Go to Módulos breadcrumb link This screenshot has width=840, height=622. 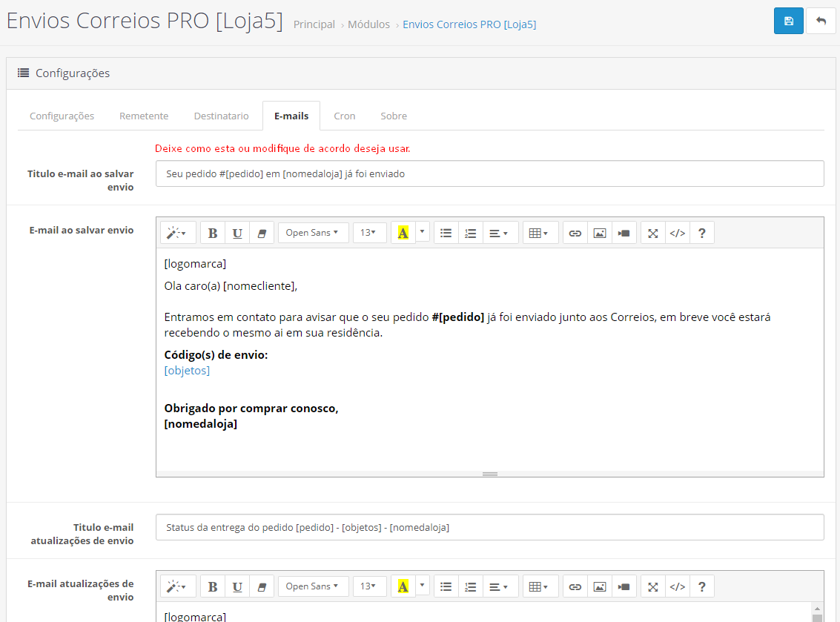click(368, 24)
